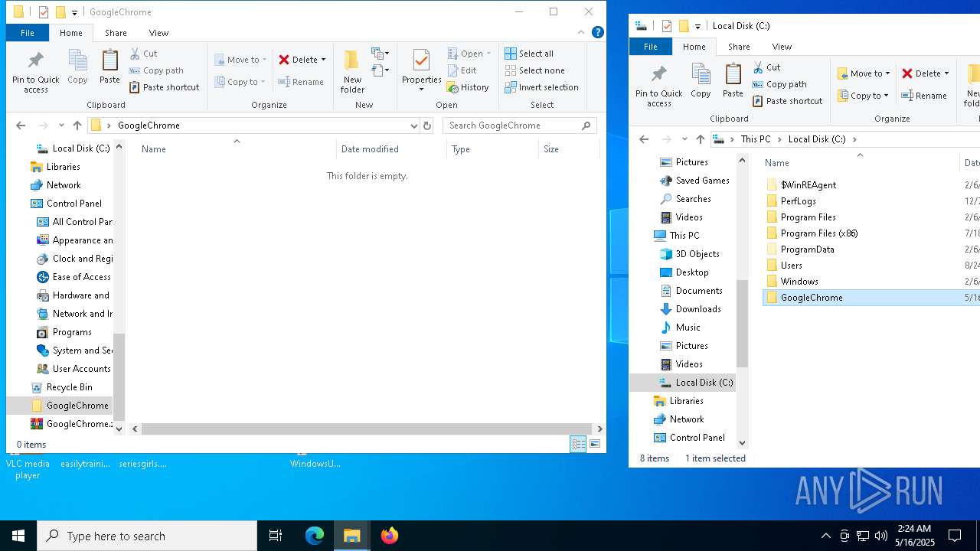Click Copy path in GoogleChrome window
This screenshot has width=980, height=551.
click(156, 70)
